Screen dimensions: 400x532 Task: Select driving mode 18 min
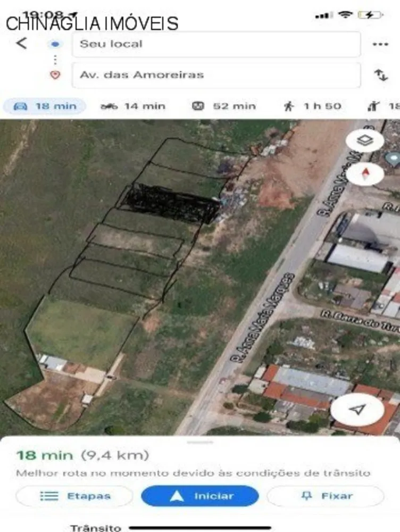point(45,106)
